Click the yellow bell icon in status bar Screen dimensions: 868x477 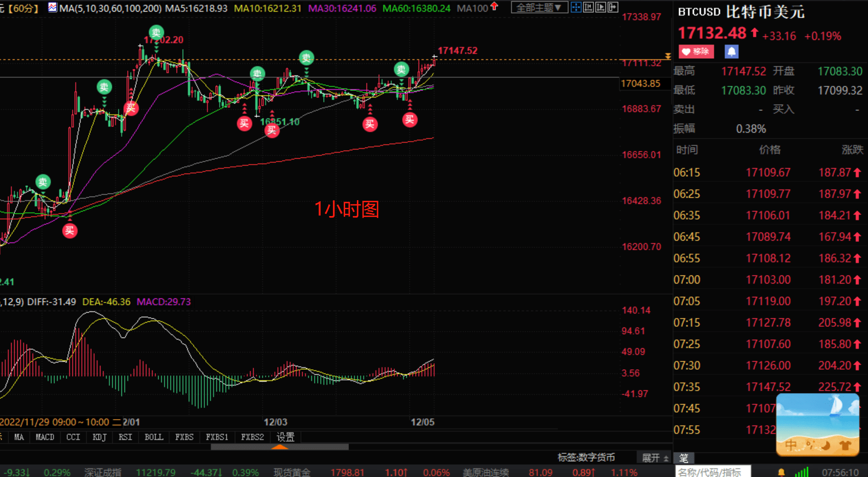point(781,472)
